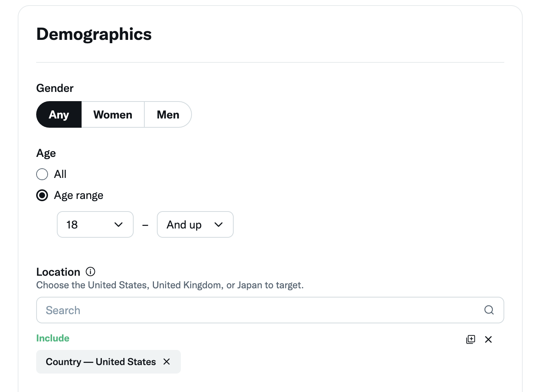This screenshot has height=392, width=536.
Task: Select the Any gender option
Action: coord(59,115)
